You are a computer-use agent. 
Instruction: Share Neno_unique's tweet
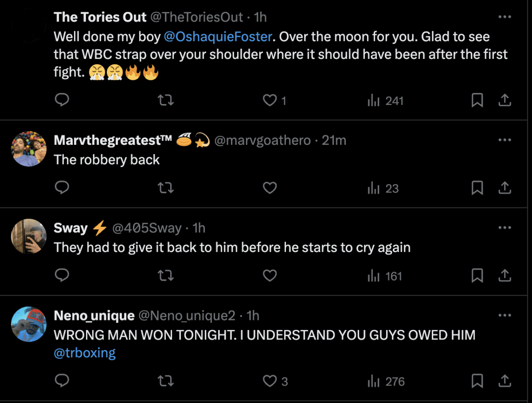coord(504,381)
